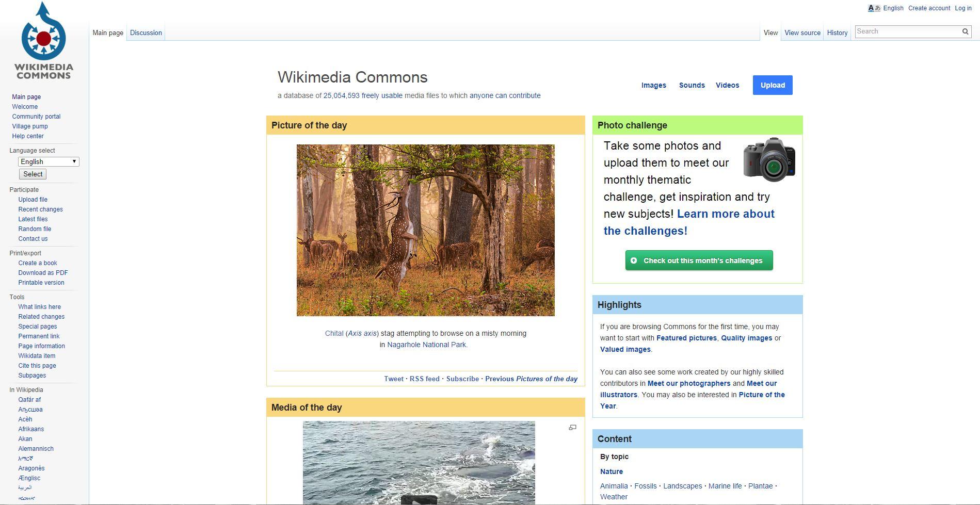Open the language settings icon near English
Screen dimensions: 980x505
tap(874, 8)
